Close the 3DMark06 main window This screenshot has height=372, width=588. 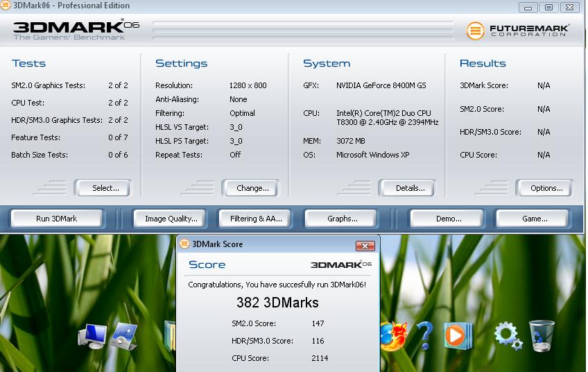tap(570, 8)
